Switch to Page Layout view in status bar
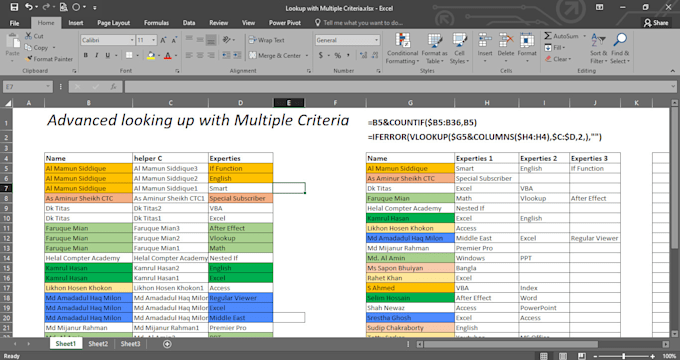The image size is (680, 360). (x=562, y=356)
